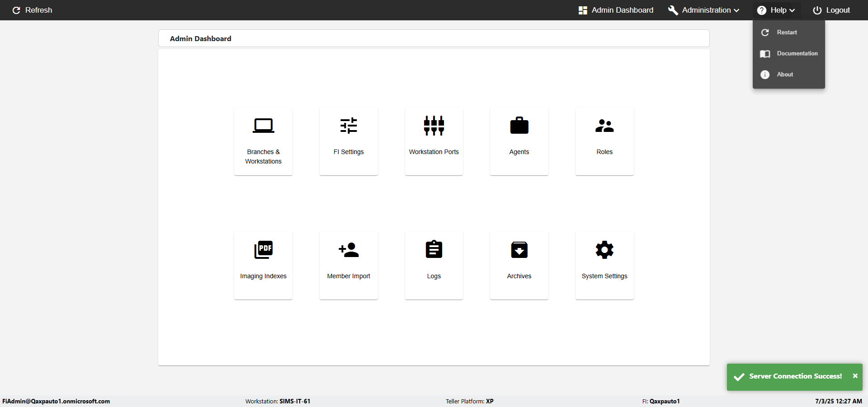Image resolution: width=868 pixels, height=407 pixels.
Task: Open the Branches & Workstations laptop icon
Action: tap(263, 126)
